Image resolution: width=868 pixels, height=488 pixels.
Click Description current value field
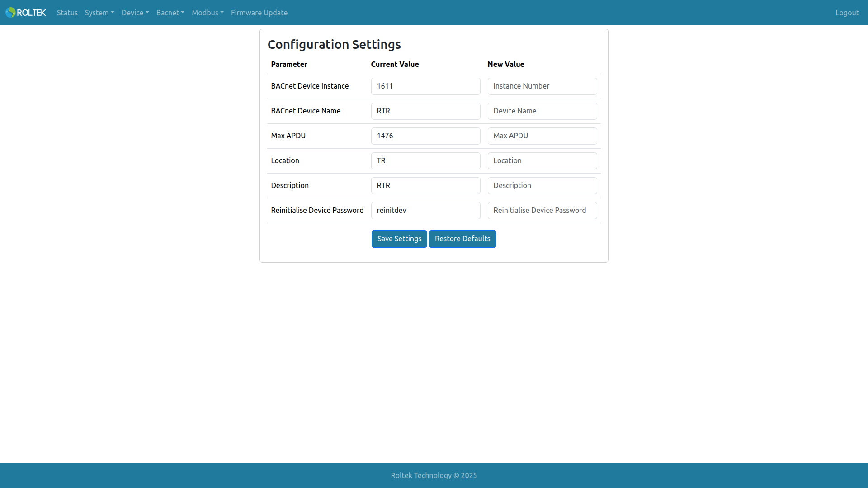[425, 186]
